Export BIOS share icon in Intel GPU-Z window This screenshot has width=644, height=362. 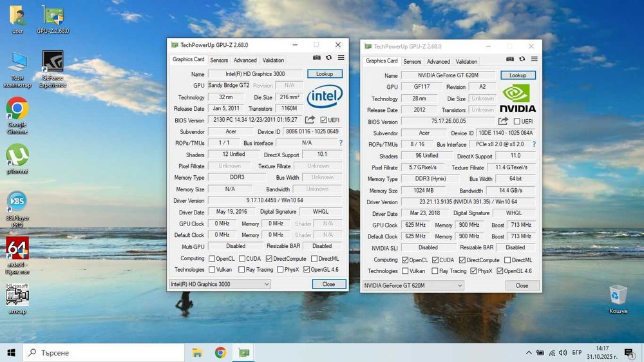tap(310, 120)
